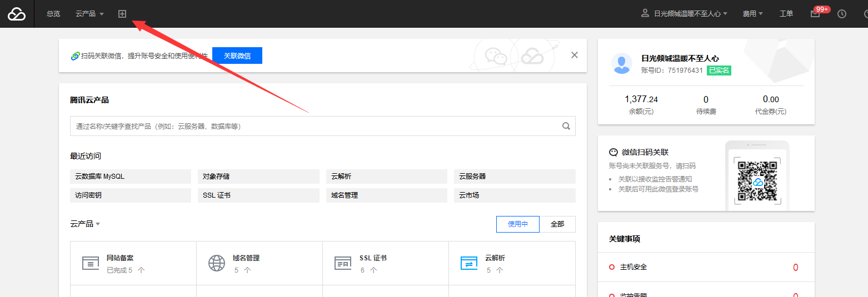The width and height of the screenshot is (868, 297).
Task: Click the 关联微信 button
Action: [237, 56]
